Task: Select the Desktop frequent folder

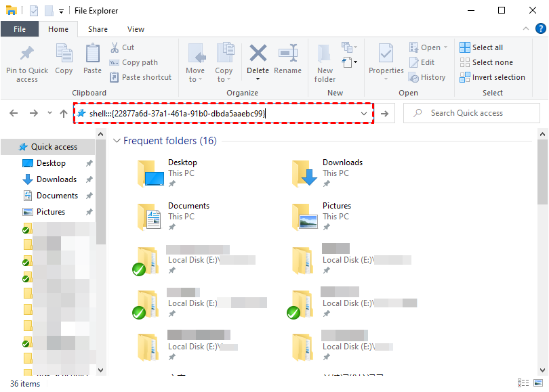Action: pyautogui.click(x=168, y=173)
